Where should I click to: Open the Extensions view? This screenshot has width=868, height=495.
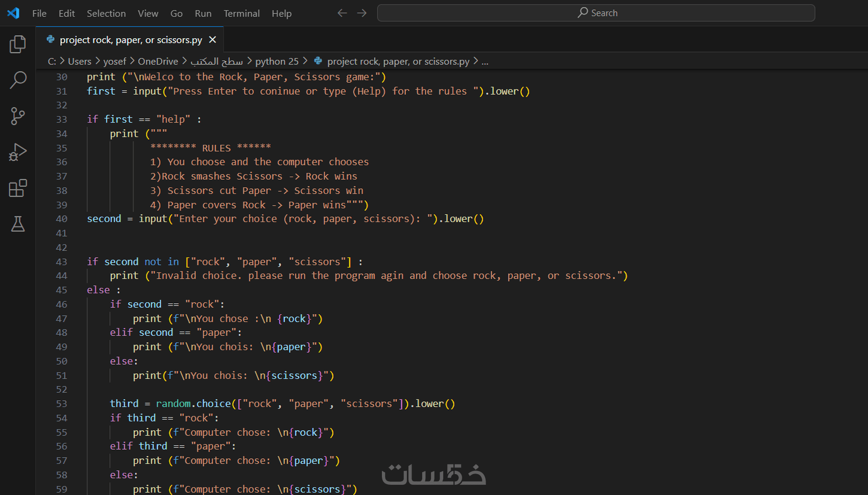point(18,188)
